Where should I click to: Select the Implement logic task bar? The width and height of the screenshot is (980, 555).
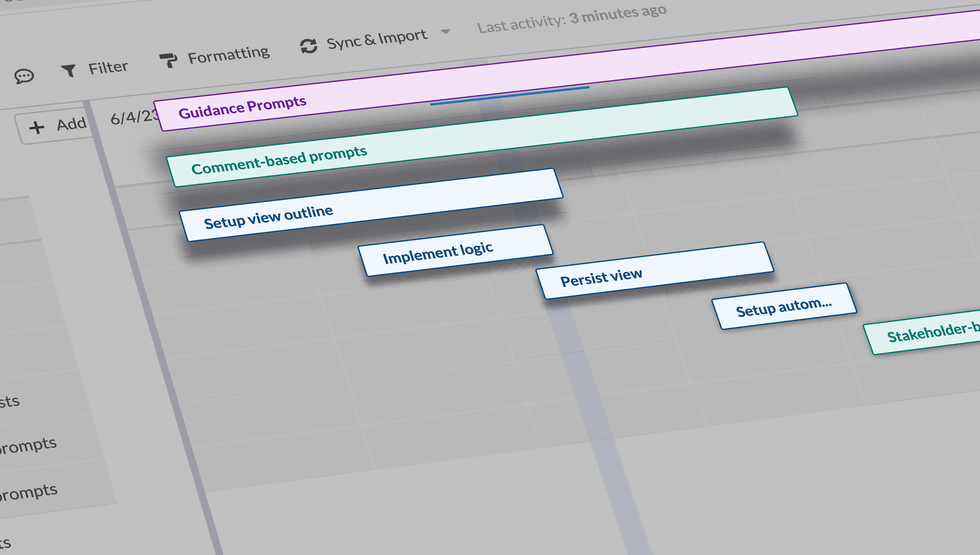click(x=455, y=250)
